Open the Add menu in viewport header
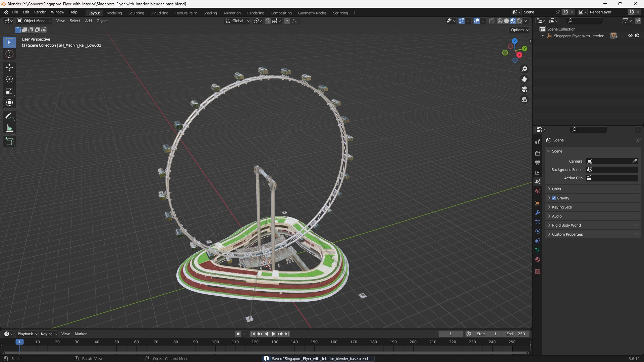This screenshot has width=644, height=362. (x=88, y=21)
